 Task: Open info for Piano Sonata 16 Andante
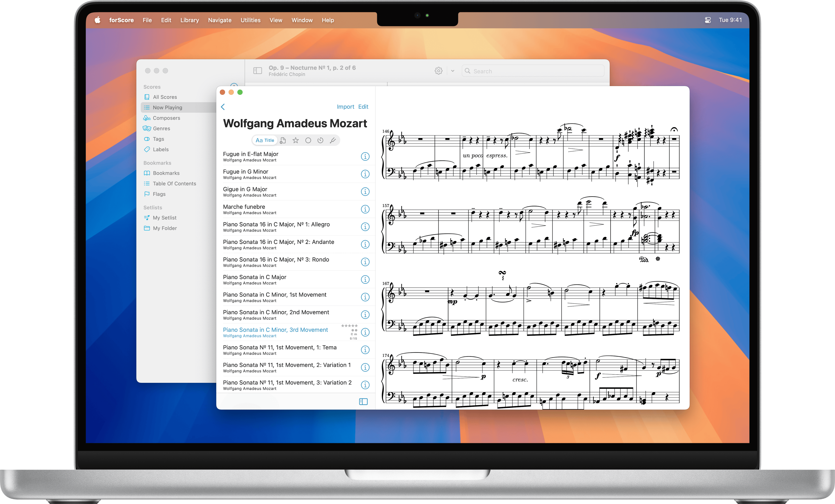(365, 245)
